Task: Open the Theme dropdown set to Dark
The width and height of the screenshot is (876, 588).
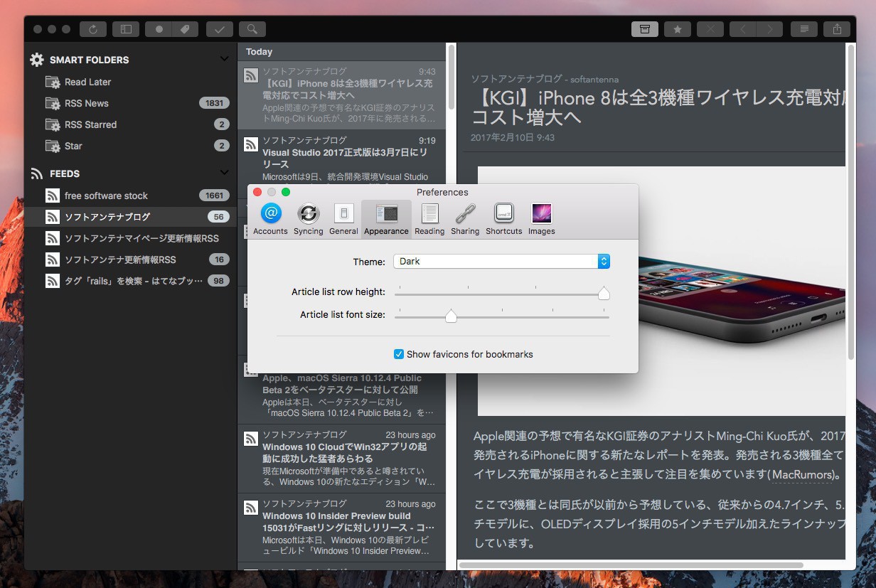Action: [x=501, y=262]
